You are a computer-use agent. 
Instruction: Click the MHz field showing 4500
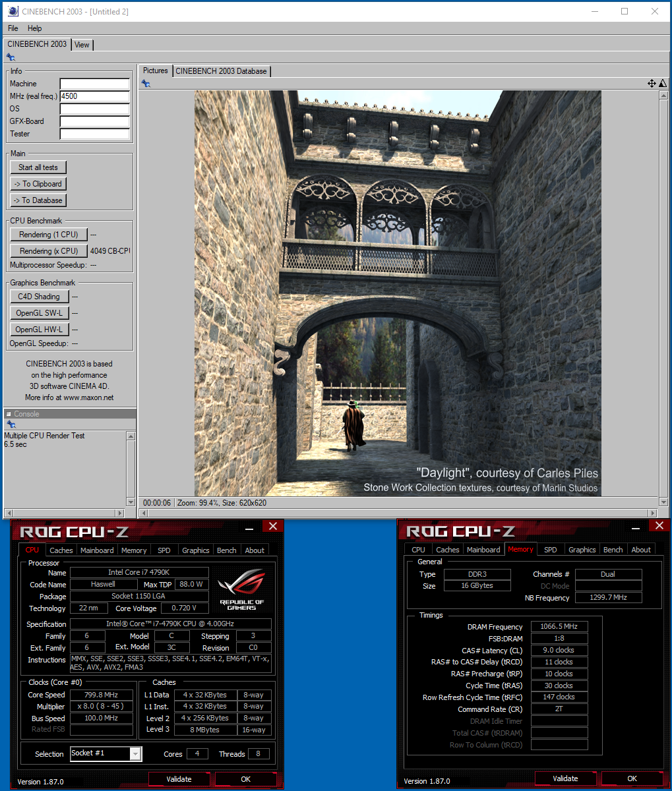coord(95,96)
